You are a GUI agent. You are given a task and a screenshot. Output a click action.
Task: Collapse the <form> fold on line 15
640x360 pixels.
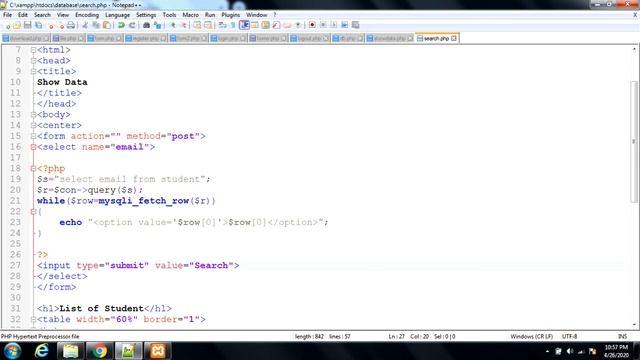click(33, 136)
